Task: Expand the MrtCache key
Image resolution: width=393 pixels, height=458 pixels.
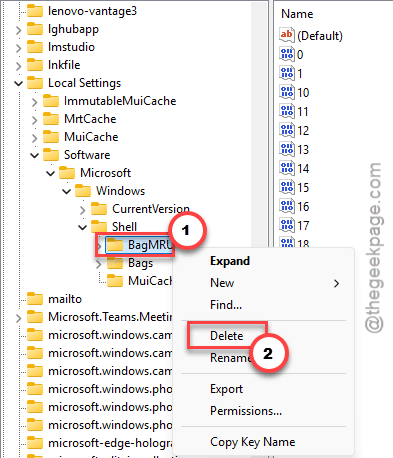Action: click(35, 120)
